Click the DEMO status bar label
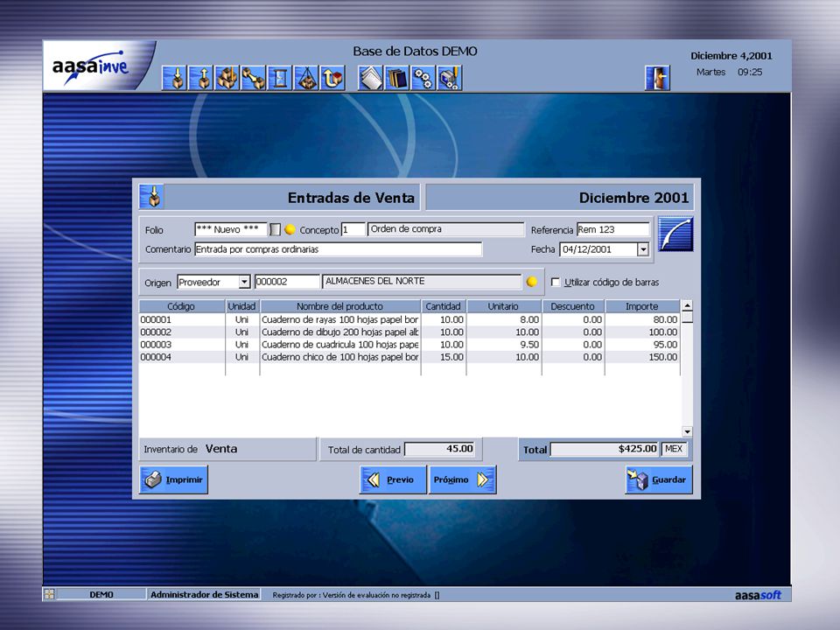 pos(101,594)
